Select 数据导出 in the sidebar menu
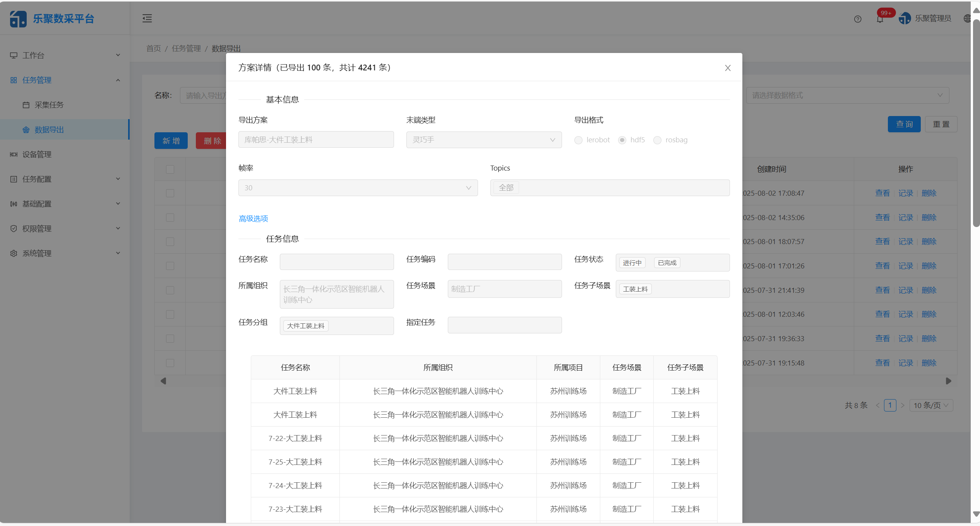 click(x=49, y=130)
